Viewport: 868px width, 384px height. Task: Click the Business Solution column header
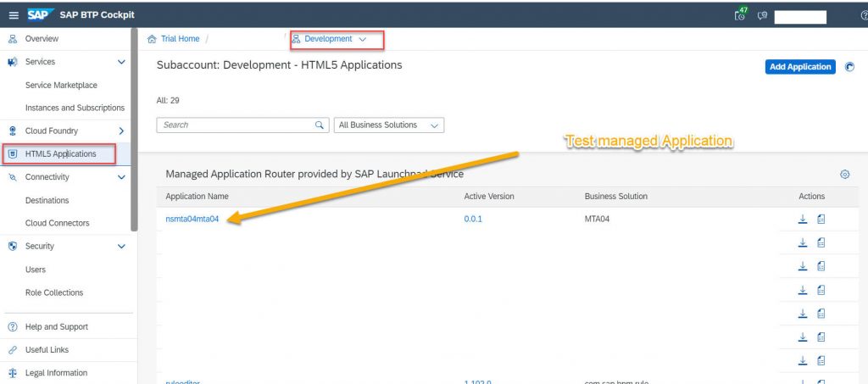point(615,197)
